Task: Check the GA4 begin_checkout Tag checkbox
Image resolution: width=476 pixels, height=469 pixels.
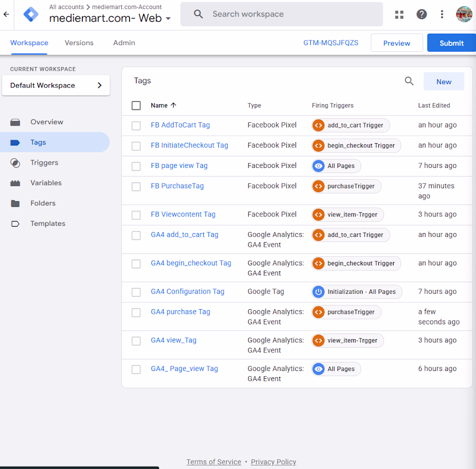Action: click(136, 264)
